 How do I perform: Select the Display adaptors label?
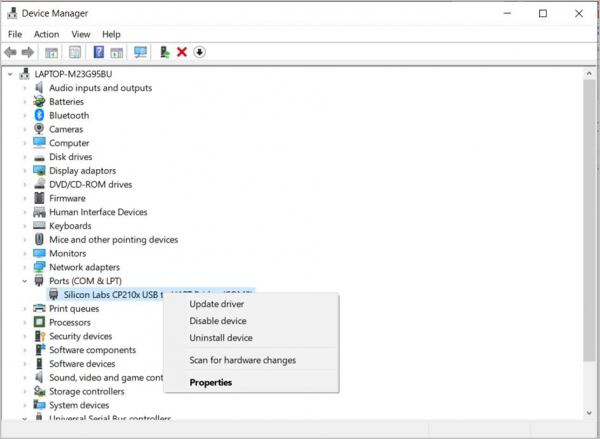[82, 171]
